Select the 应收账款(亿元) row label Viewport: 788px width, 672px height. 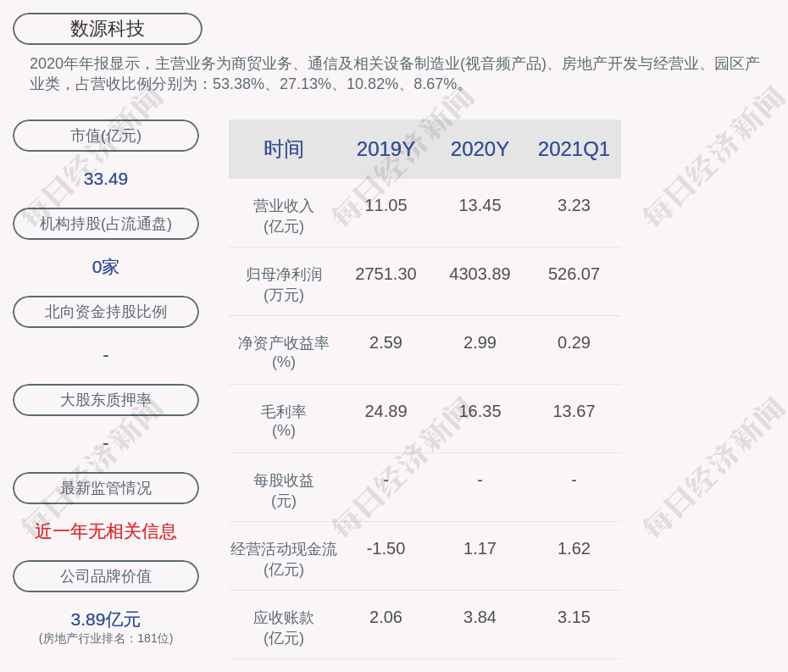click(x=283, y=628)
